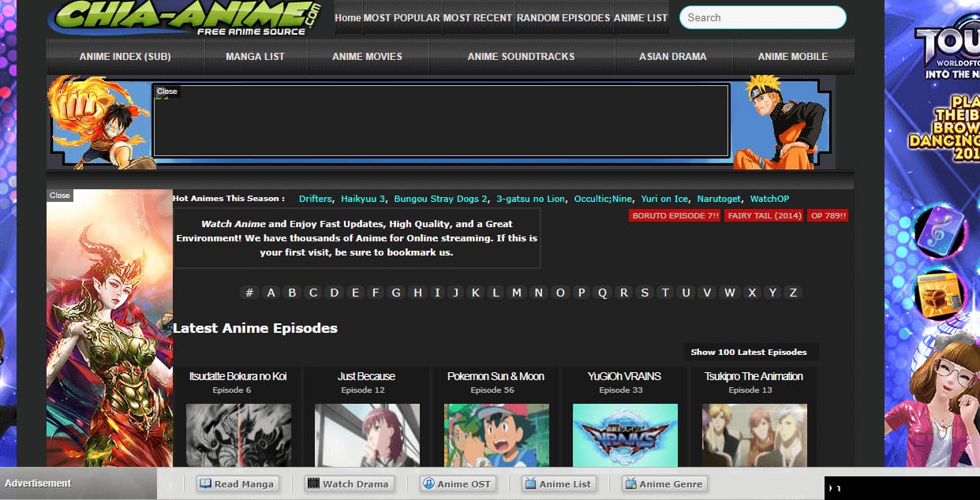
Task: Click the Watch Anime welcome text
Action: pos(357,239)
